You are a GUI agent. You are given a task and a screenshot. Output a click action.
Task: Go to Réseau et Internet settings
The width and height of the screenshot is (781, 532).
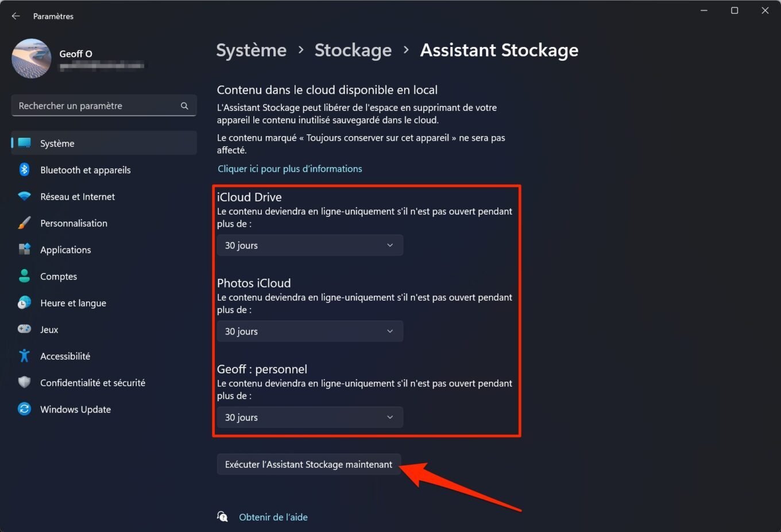[104, 196]
